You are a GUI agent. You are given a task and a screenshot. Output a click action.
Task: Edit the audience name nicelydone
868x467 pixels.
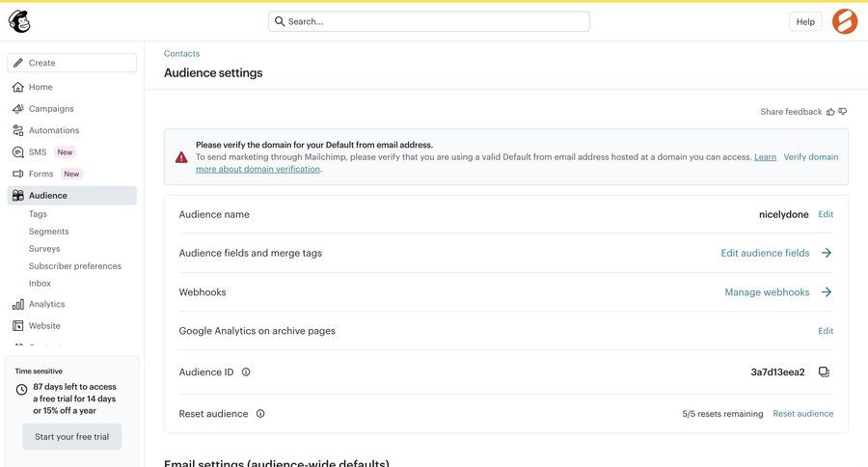point(826,214)
